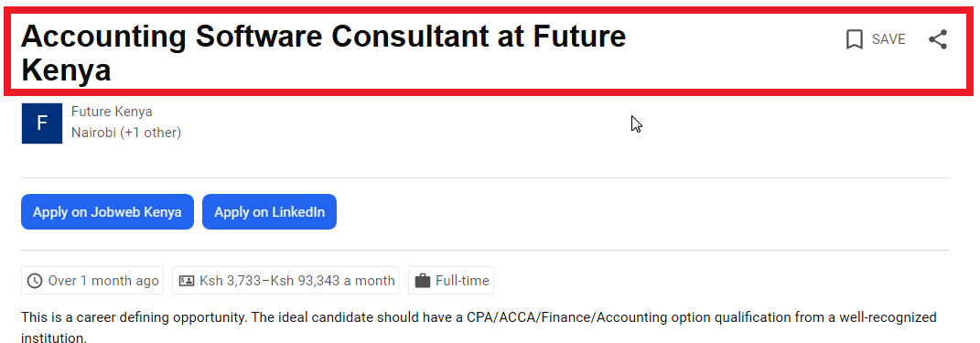The image size is (980, 343).
Task: Click the Nairobi (+1 other) location text
Action: 126,133
